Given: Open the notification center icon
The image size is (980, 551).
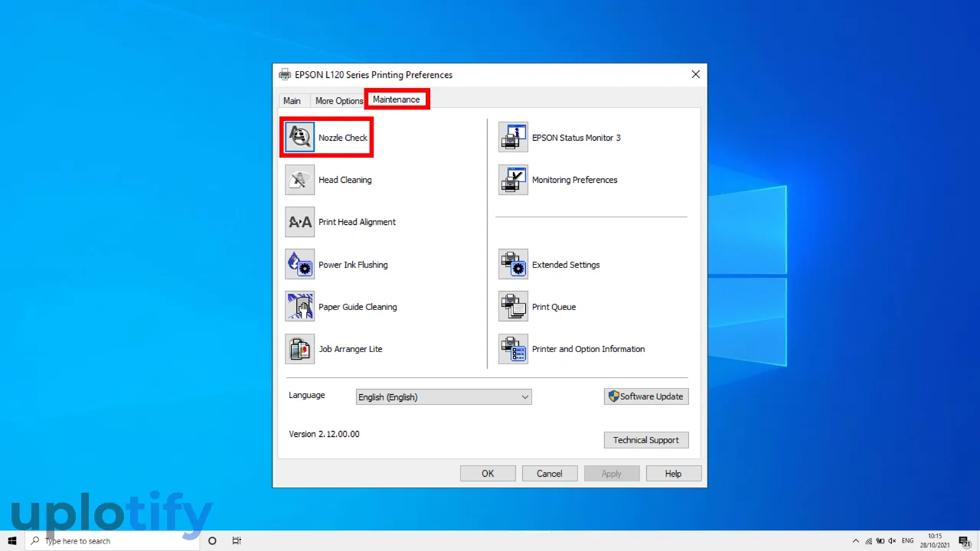Looking at the screenshot, I should click(x=964, y=540).
